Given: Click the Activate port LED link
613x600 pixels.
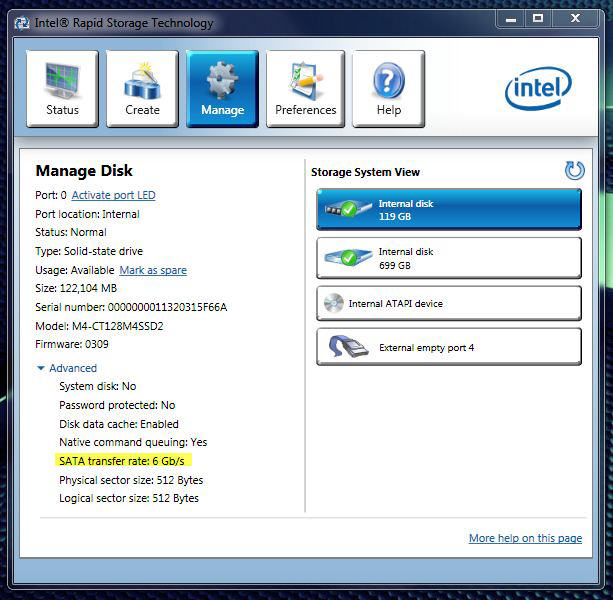Looking at the screenshot, I should (x=113, y=195).
